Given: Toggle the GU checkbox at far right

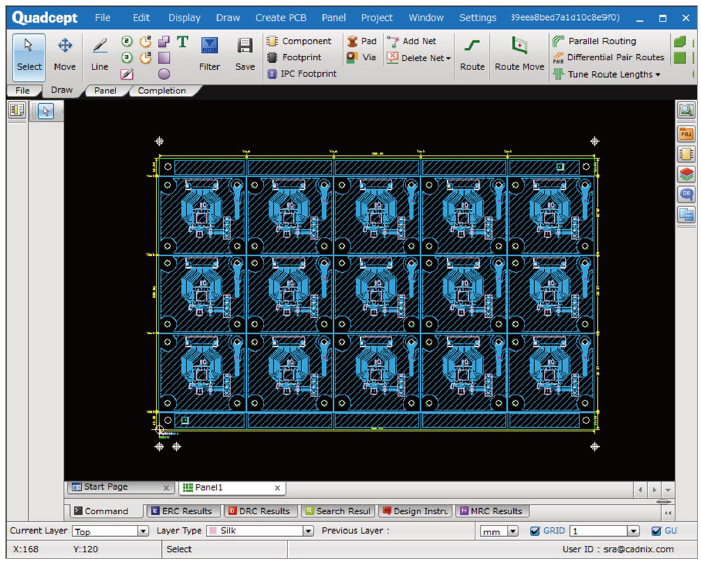Looking at the screenshot, I should click(657, 531).
